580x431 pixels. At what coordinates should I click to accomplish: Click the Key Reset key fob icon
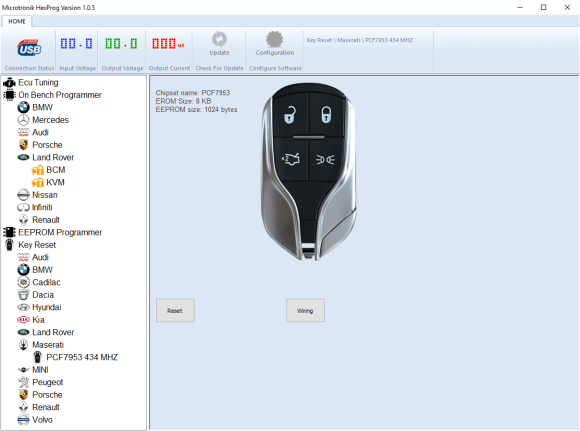pos(10,245)
